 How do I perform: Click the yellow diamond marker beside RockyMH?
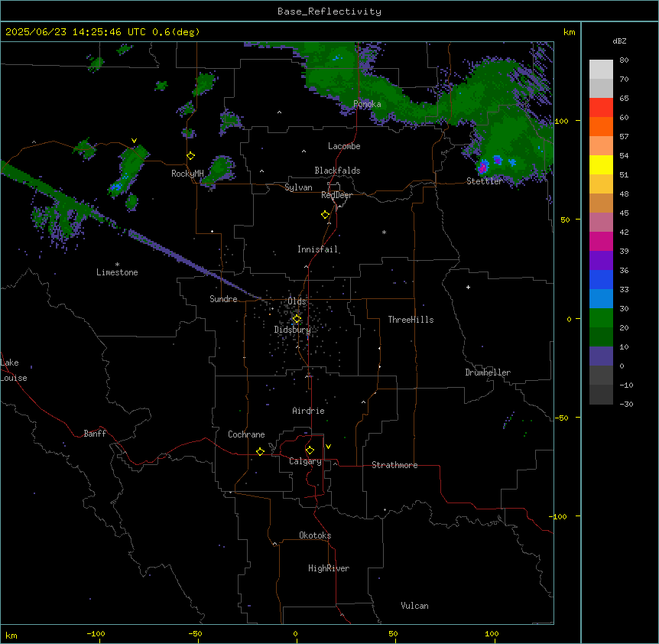point(191,156)
